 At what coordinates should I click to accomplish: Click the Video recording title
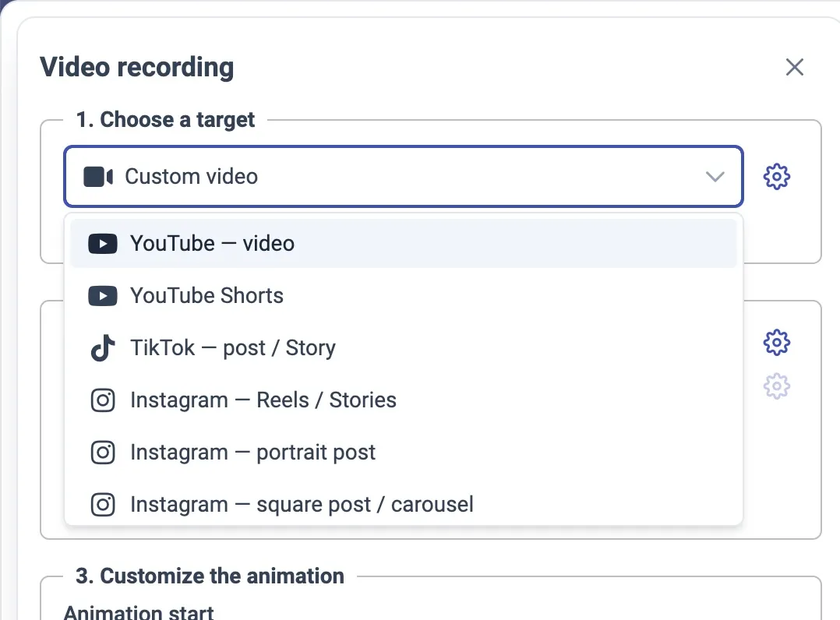click(136, 68)
